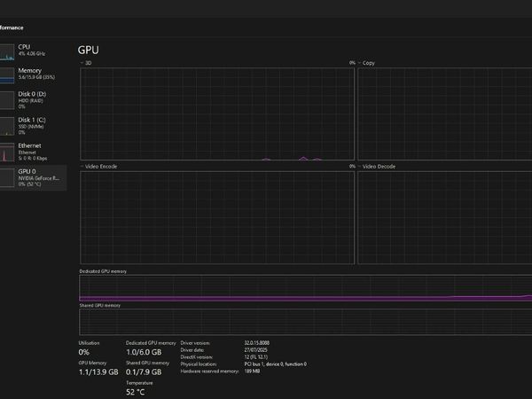Click the 52 °C temperature value

[x=135, y=391]
